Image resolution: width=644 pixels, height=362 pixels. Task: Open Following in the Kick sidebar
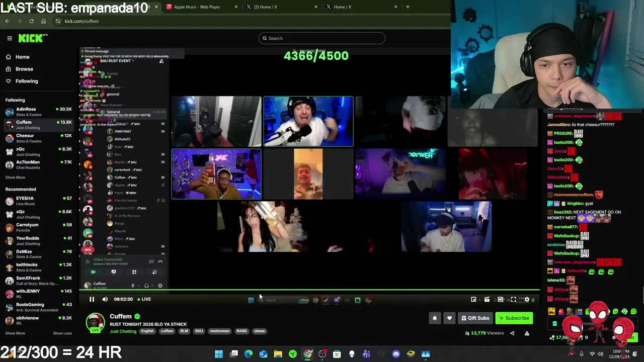point(26,81)
